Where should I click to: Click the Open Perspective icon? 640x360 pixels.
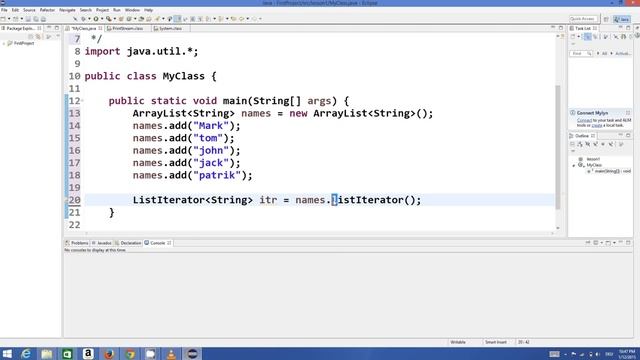click(606, 19)
